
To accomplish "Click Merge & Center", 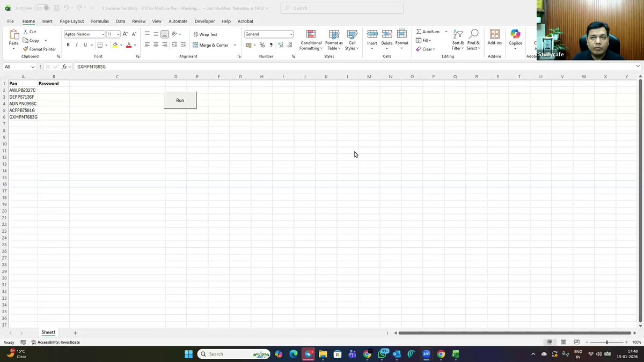I will click(214, 45).
